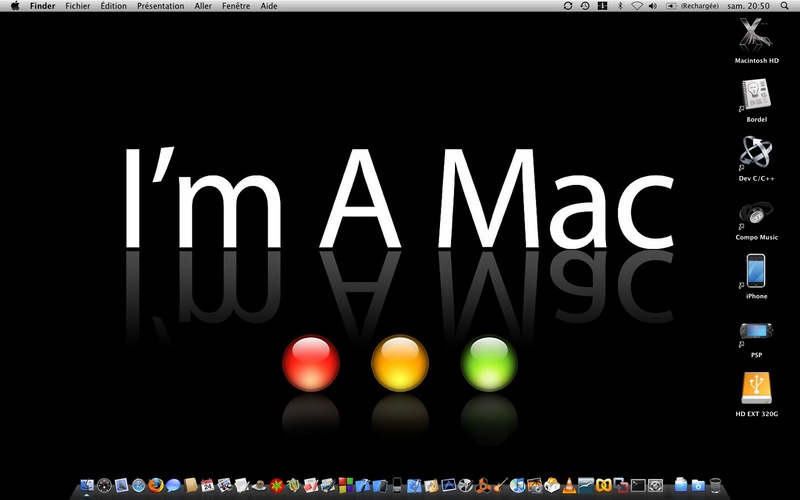Launch VLC traffic cone icon
This screenshot has width=800, height=500.
click(x=569, y=485)
